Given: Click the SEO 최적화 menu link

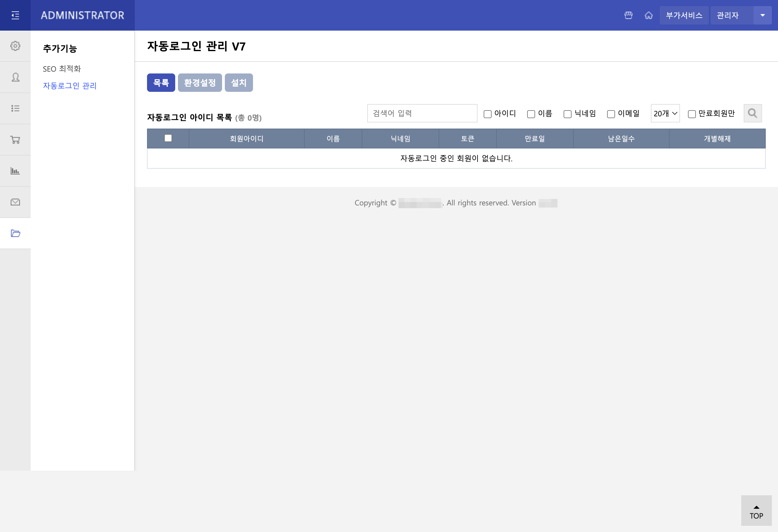Looking at the screenshot, I should coord(62,69).
